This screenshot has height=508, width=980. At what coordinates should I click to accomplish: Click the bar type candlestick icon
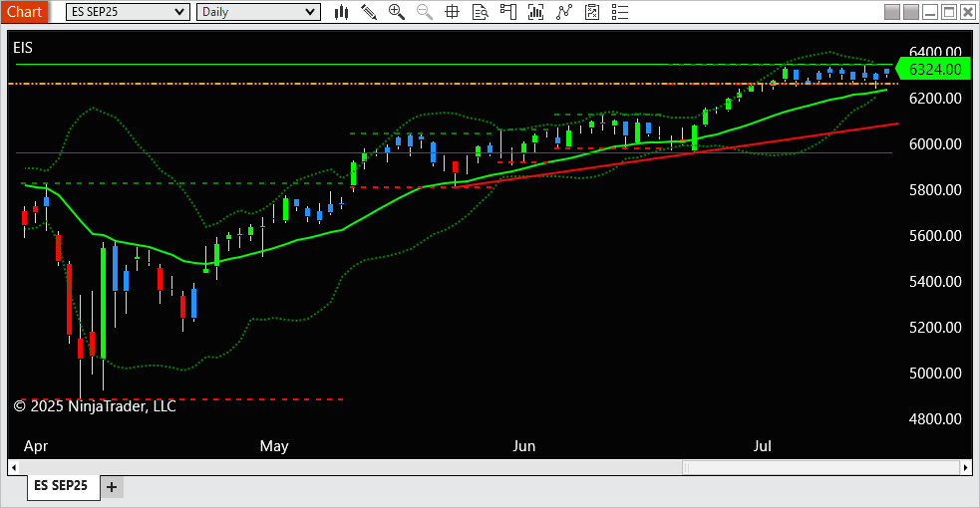tap(341, 12)
